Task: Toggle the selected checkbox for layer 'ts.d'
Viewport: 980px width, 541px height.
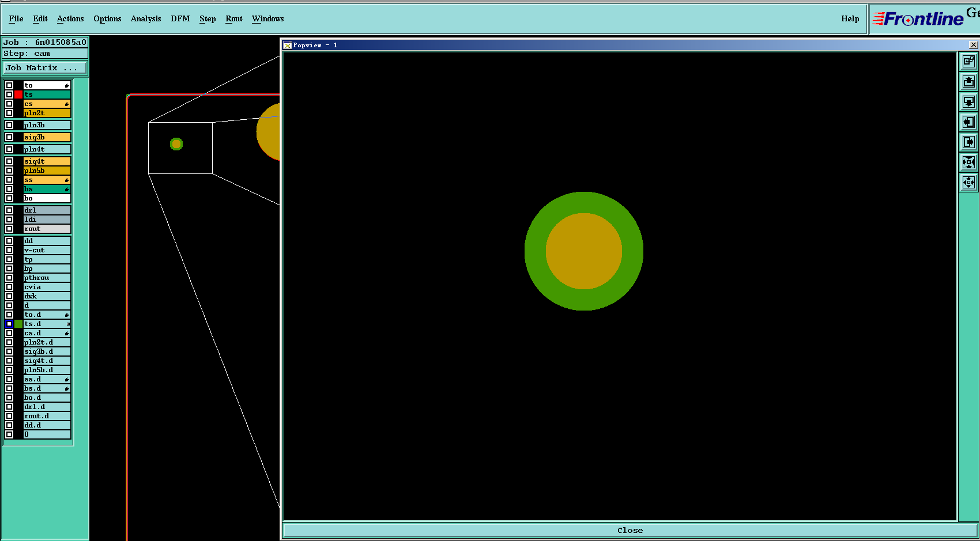Action: (x=9, y=324)
